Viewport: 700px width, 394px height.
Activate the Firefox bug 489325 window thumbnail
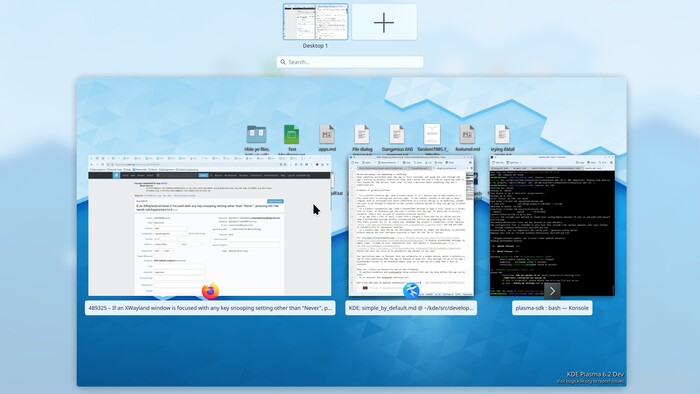click(210, 225)
